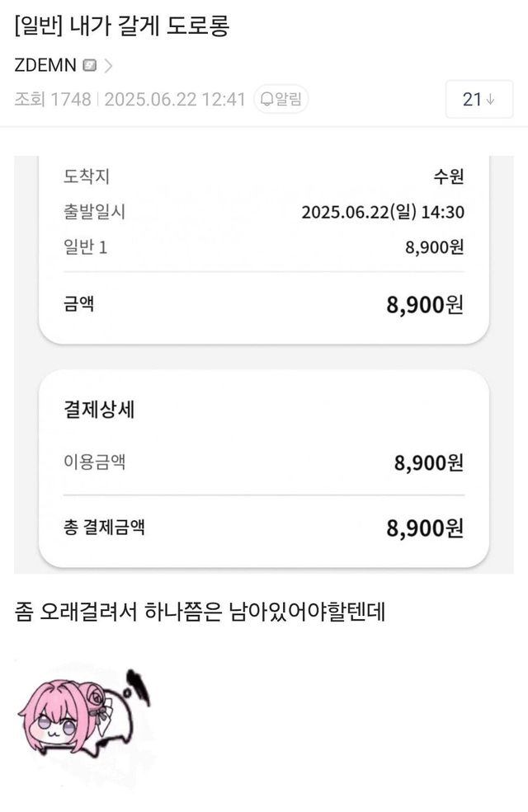The height and width of the screenshot is (812, 528).
Task: Click the badge icon beside ZDEMN
Action: [x=90, y=65]
